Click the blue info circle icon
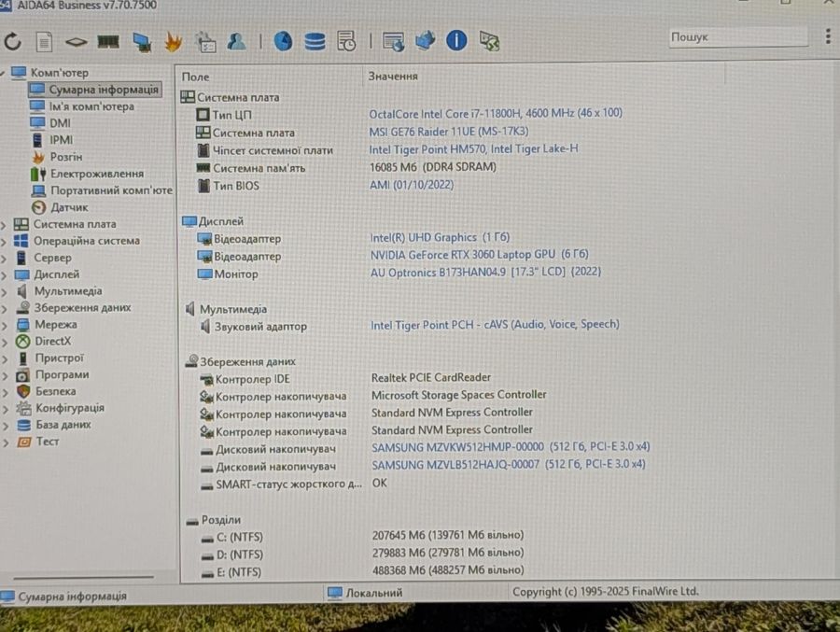 456,40
